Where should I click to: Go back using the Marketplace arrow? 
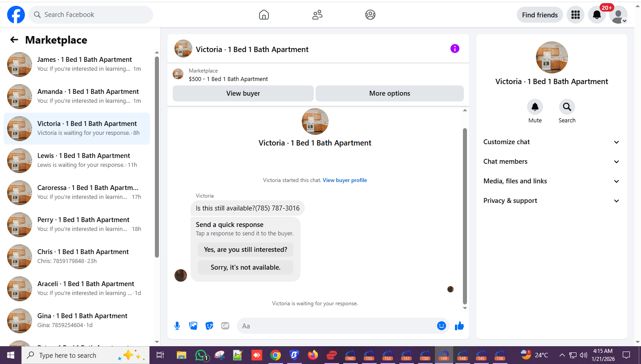14,40
